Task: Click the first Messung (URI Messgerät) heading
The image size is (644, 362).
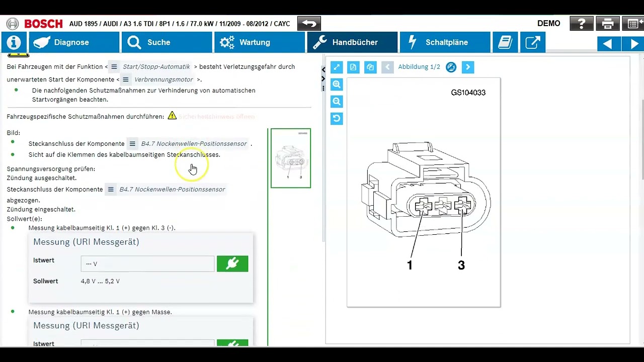Action: pyautogui.click(x=86, y=242)
